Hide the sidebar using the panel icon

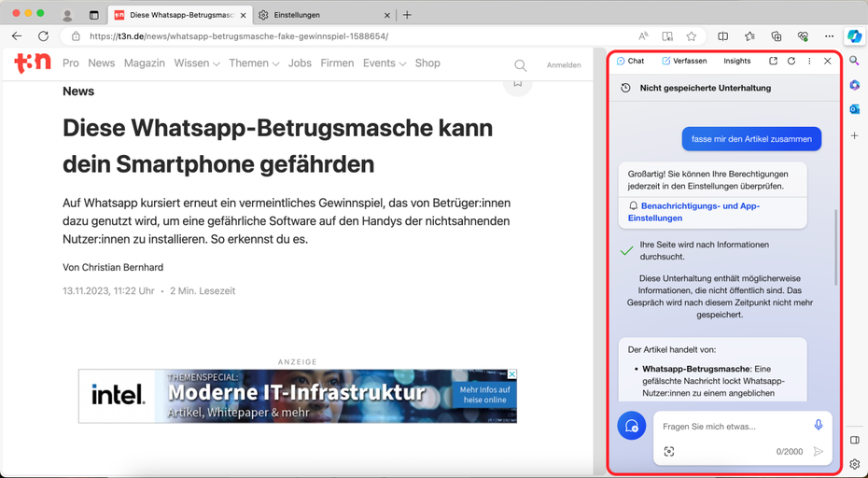[x=855, y=441]
